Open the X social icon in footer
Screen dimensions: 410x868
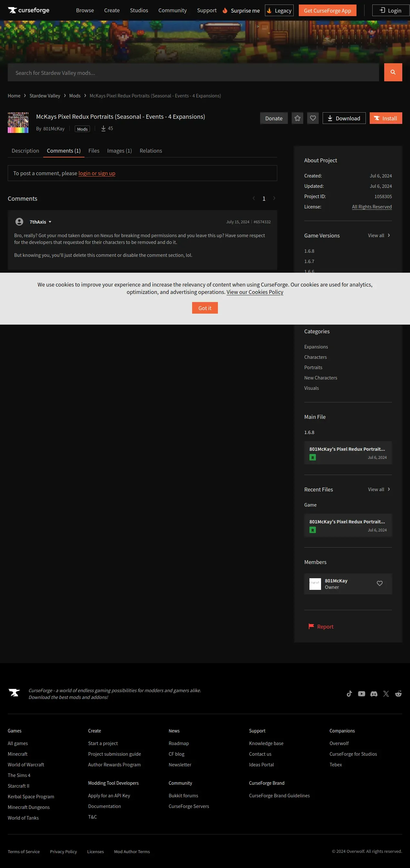[386, 694]
